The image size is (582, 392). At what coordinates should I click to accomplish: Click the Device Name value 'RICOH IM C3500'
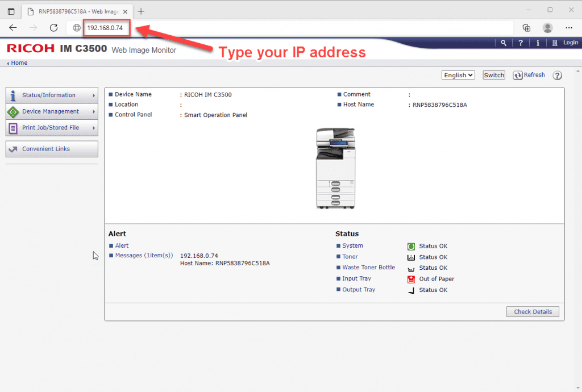pyautogui.click(x=208, y=94)
